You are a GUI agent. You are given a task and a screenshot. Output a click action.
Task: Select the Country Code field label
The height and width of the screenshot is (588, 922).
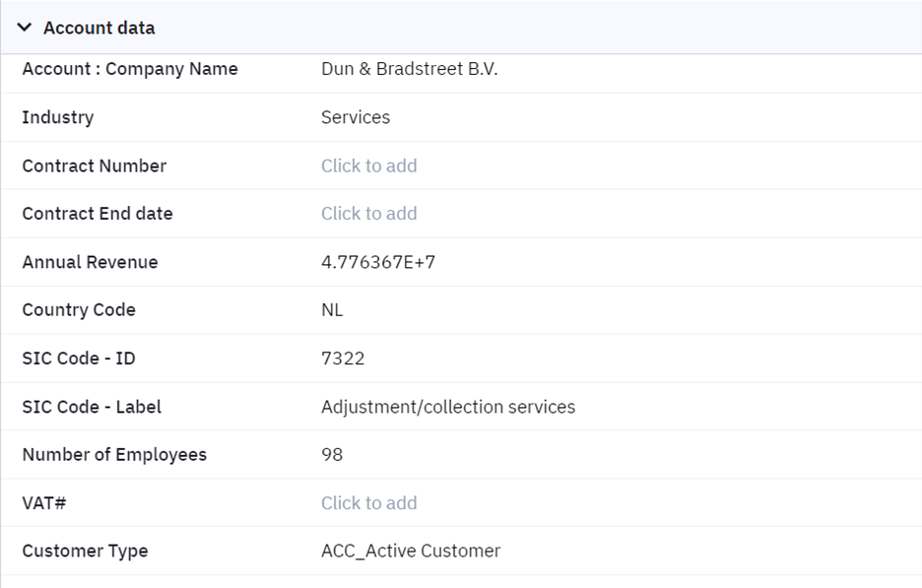pyautogui.click(x=79, y=310)
